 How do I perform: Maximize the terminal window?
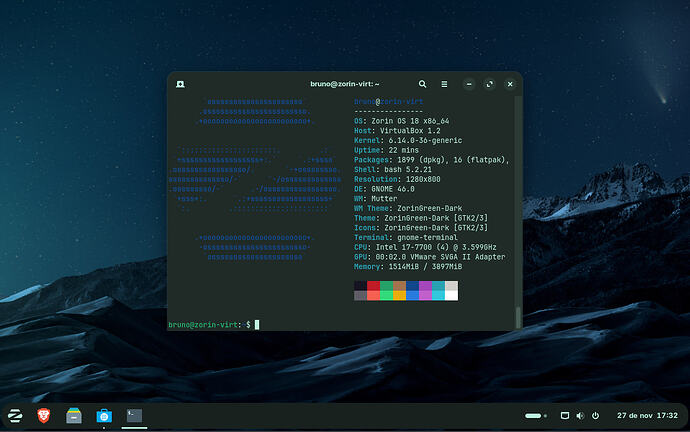click(489, 84)
